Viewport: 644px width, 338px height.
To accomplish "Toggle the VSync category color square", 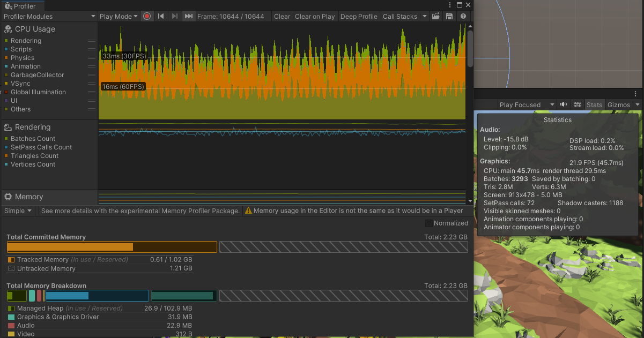I will [6, 84].
